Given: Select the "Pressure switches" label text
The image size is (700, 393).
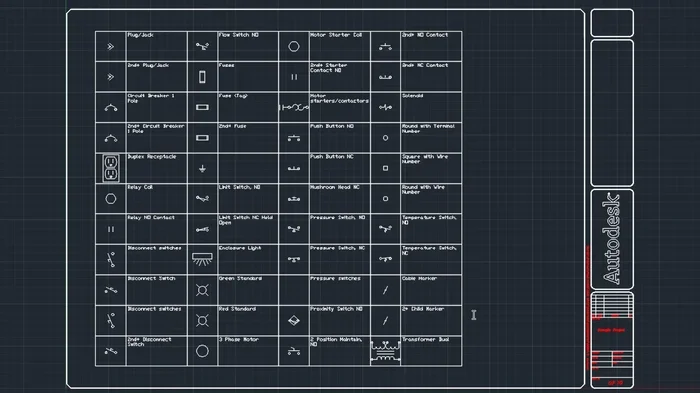Looking at the screenshot, I should click(335, 278).
